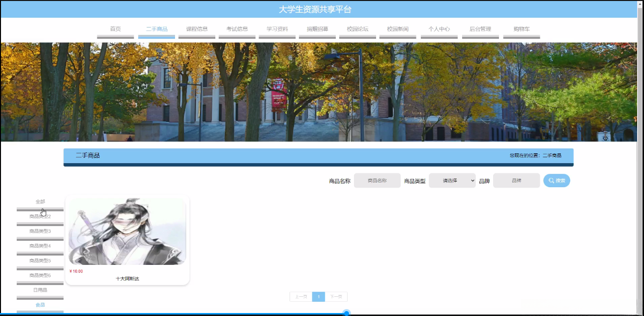Open 后台管理 backend management
This screenshot has height=316, width=644.
(480, 29)
